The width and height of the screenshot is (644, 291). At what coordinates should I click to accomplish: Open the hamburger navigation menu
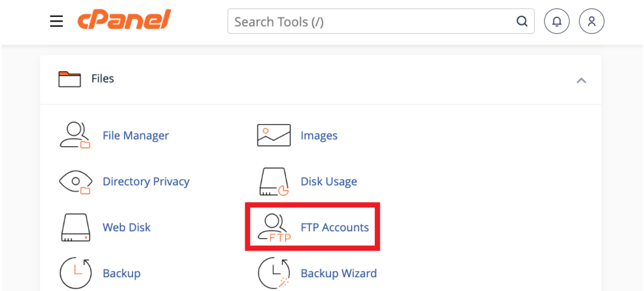tap(56, 21)
